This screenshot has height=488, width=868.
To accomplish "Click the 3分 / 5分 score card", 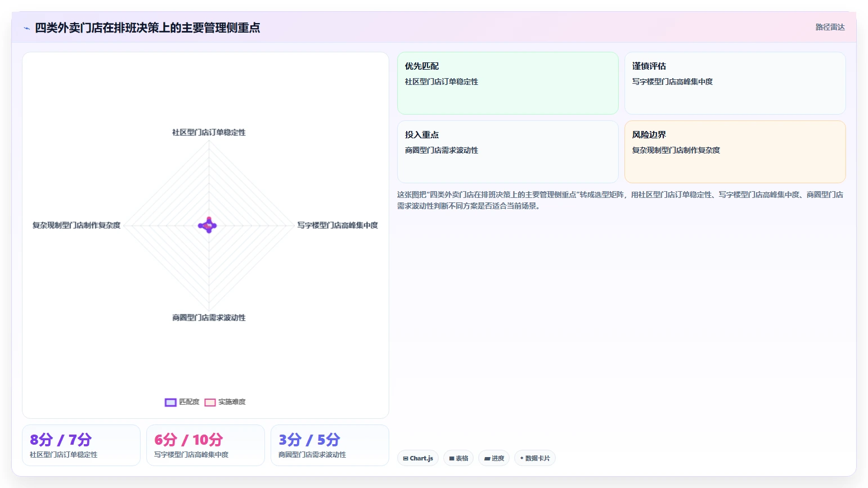I will [x=330, y=445].
